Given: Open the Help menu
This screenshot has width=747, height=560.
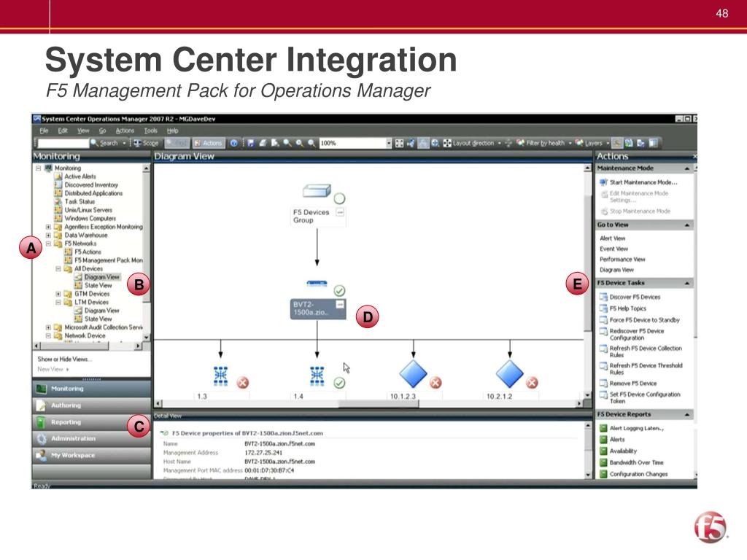Looking at the screenshot, I should pos(172,131).
